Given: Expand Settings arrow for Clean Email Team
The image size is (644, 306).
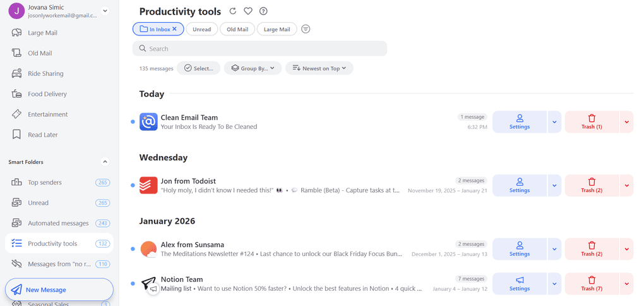Looking at the screenshot, I should 554,122.
